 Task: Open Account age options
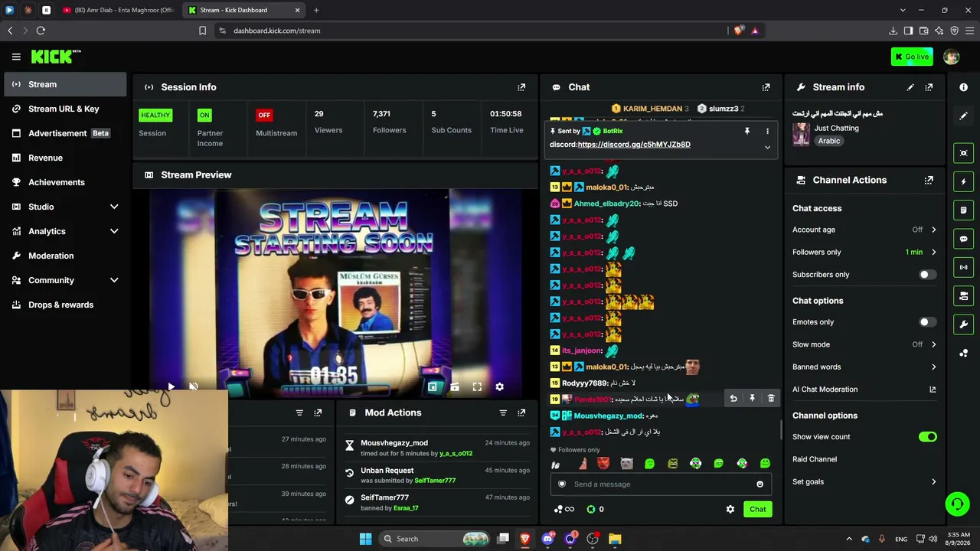pyautogui.click(x=864, y=230)
